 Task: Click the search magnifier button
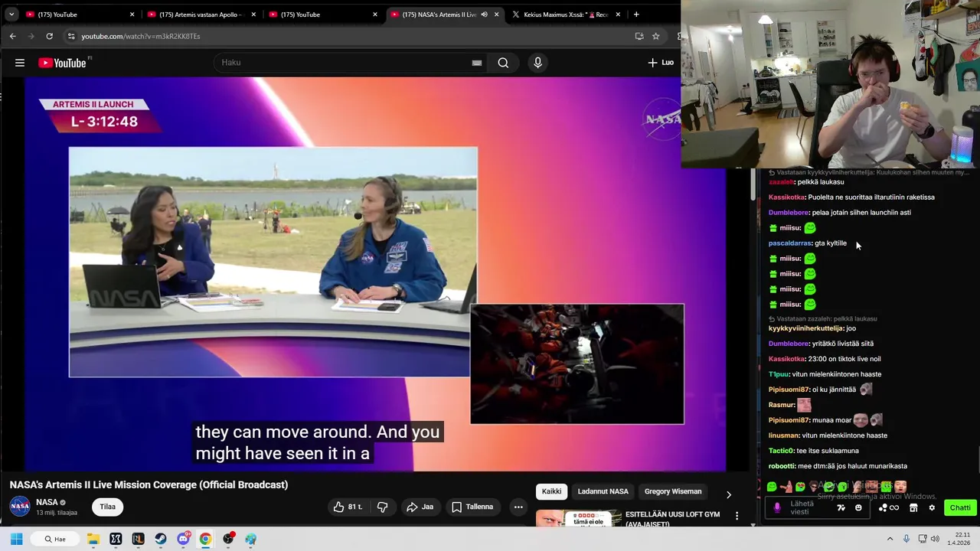point(503,63)
